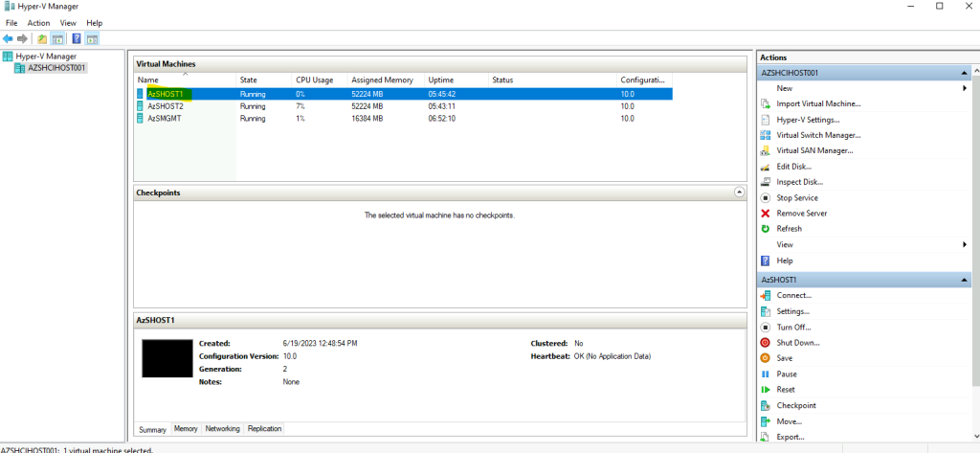This screenshot has height=453, width=980.
Task: Click the AzSHOST1 console thumbnail preview
Action: pos(167,358)
